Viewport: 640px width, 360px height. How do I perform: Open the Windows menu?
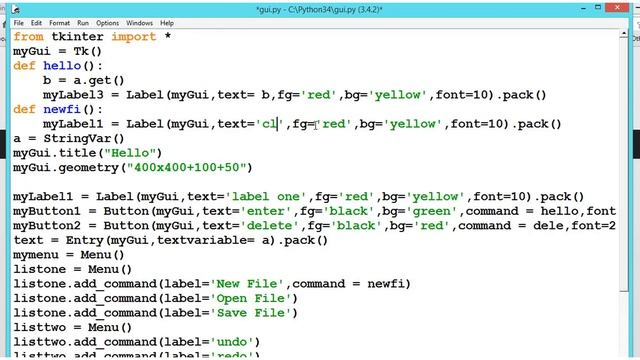pos(139,23)
